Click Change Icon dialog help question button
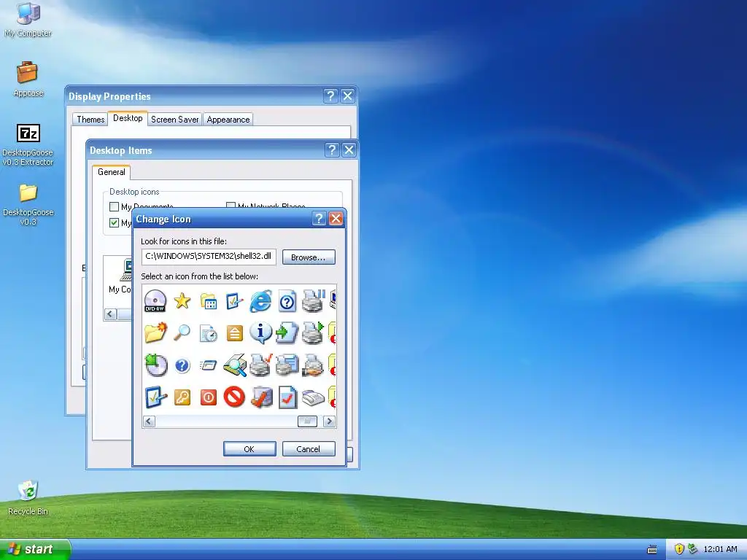The image size is (747, 560). click(x=319, y=219)
